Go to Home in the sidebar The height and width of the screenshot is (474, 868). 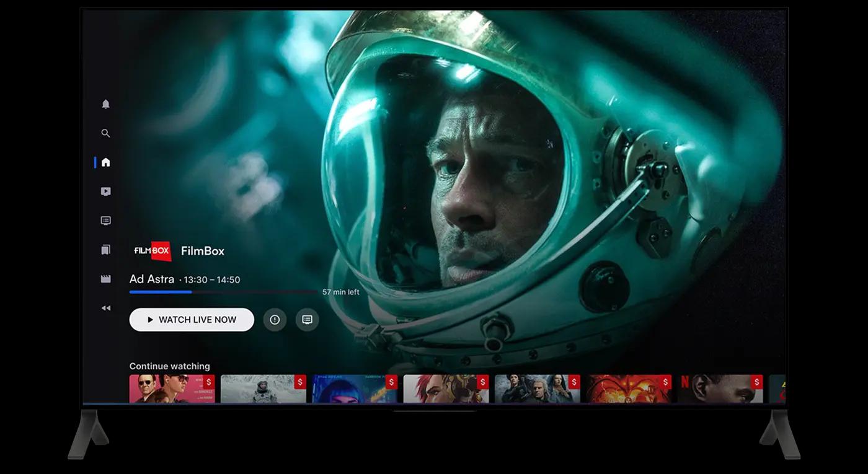coord(105,162)
